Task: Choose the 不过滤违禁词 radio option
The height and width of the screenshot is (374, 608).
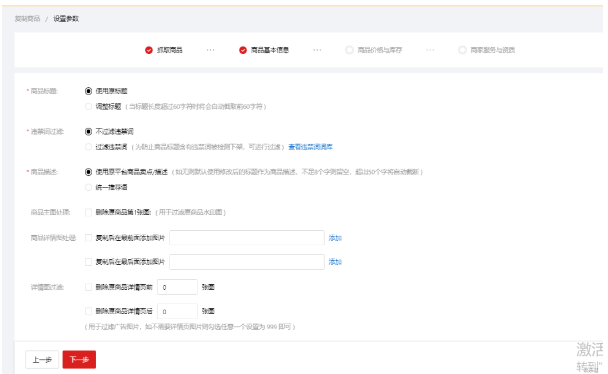Action: point(88,132)
